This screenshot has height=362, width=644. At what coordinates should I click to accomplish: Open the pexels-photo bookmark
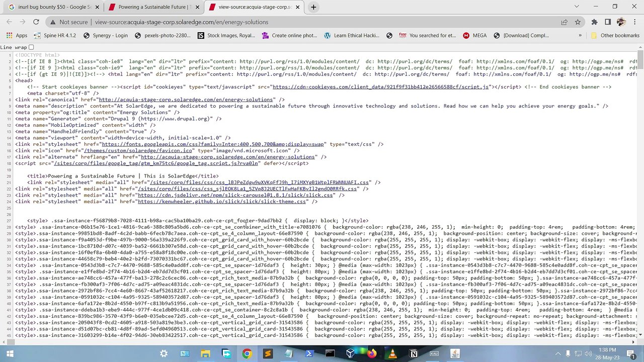tap(162, 35)
